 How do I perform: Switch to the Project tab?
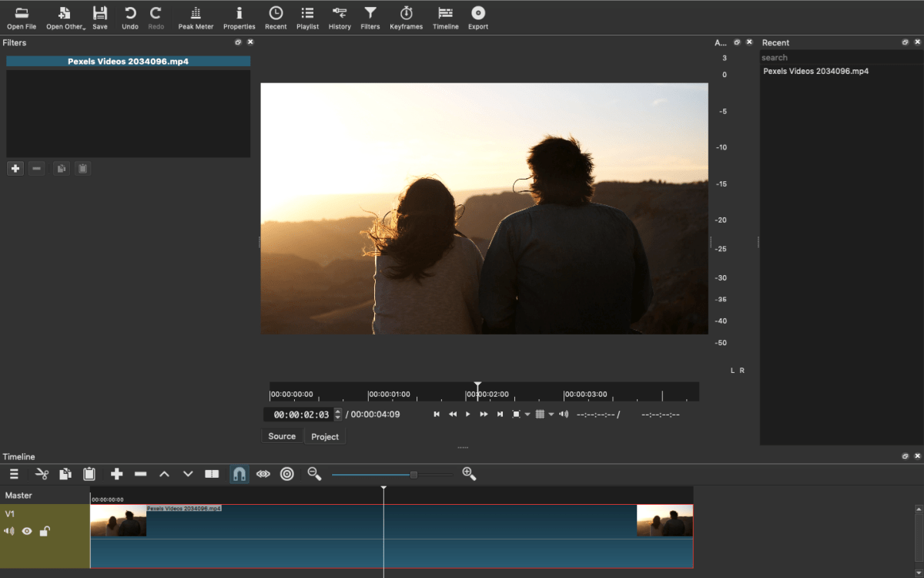coord(324,436)
